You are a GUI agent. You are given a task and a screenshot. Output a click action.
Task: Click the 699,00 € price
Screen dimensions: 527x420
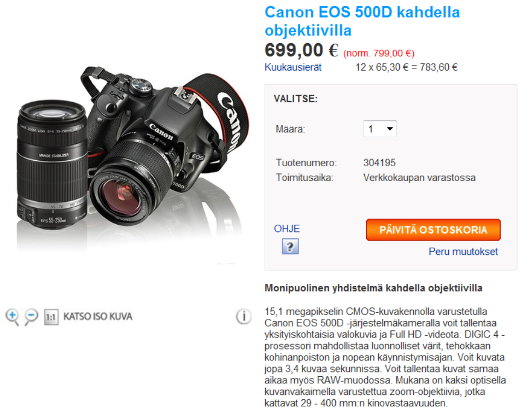[x=301, y=50]
